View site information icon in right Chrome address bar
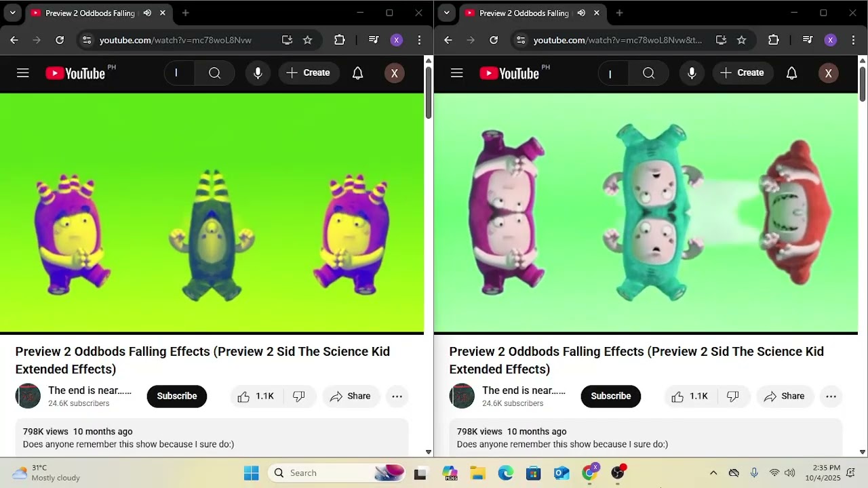 (x=520, y=40)
